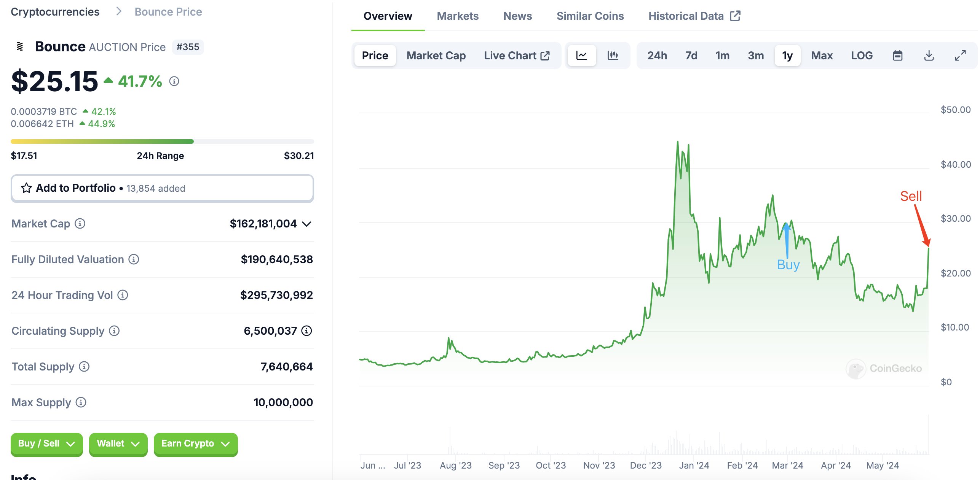Download chart data icon

tap(929, 56)
